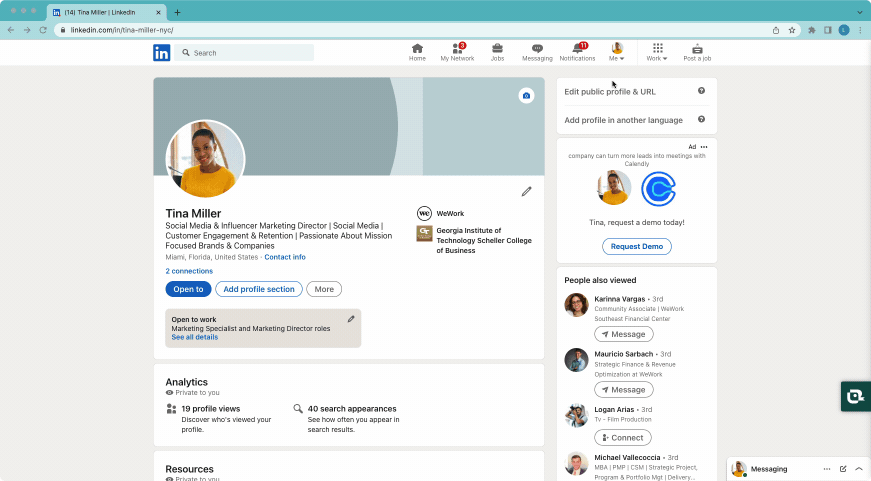The height and width of the screenshot is (481, 871).
Task: Compose new message in Messaging overlay
Action: click(843, 469)
